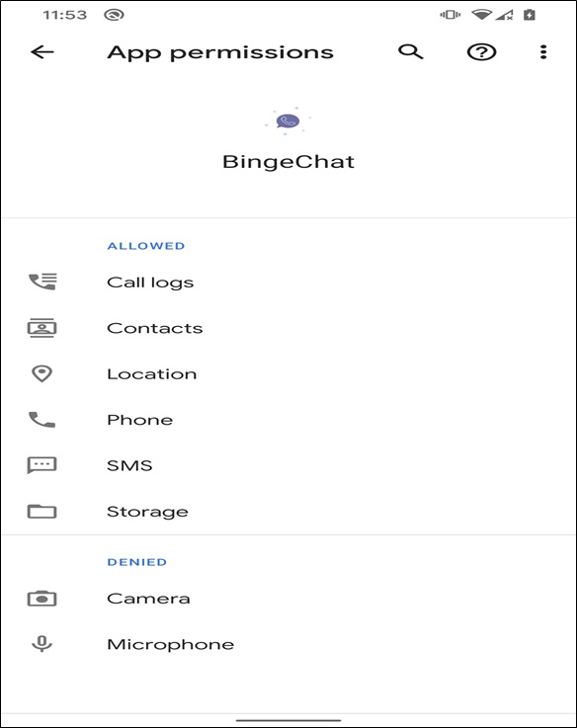The width and height of the screenshot is (577, 728).
Task: Open the Contacts permission entry
Action: [288, 328]
